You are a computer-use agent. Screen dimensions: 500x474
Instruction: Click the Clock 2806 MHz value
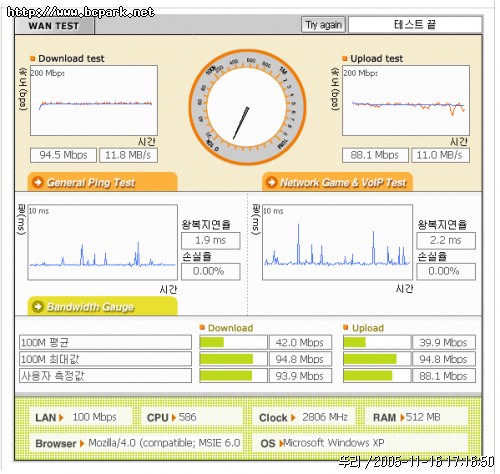point(325,417)
